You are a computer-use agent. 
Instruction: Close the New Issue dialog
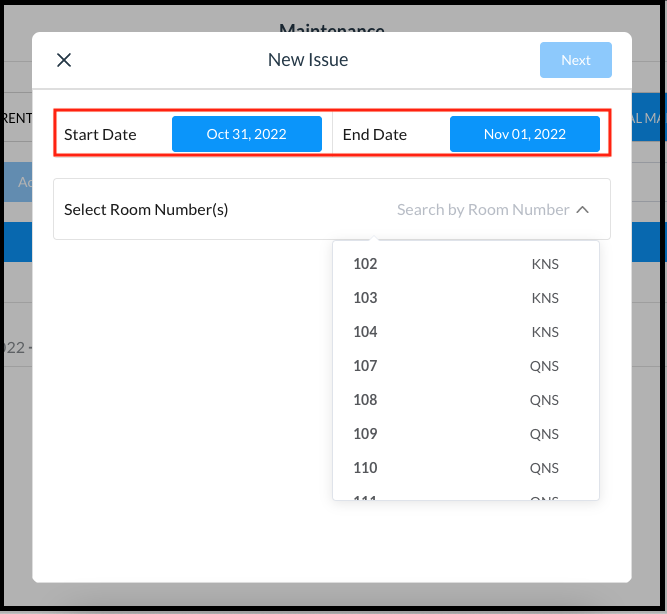coord(64,60)
